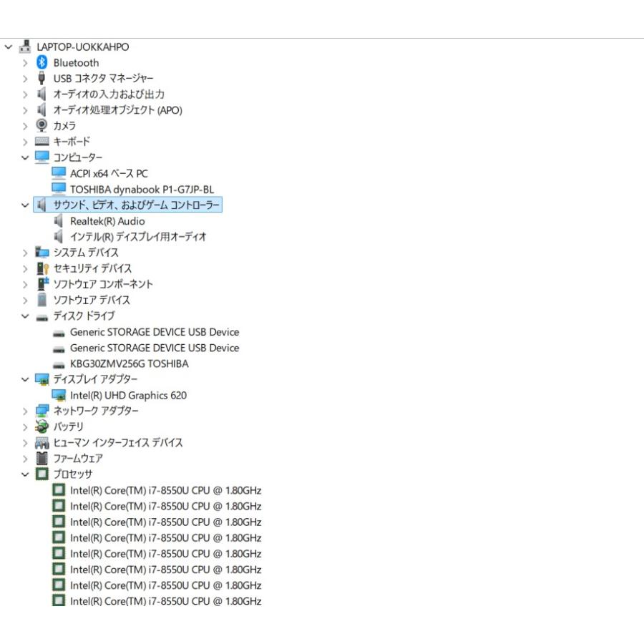Expand オーディオの入力および出力 category
Screen dimensions: 644x644
click(x=25, y=95)
